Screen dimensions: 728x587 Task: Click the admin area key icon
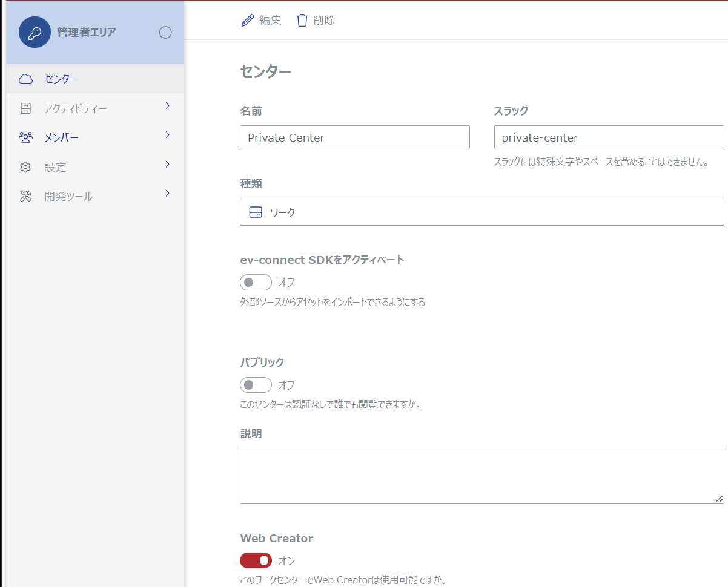coord(35,32)
